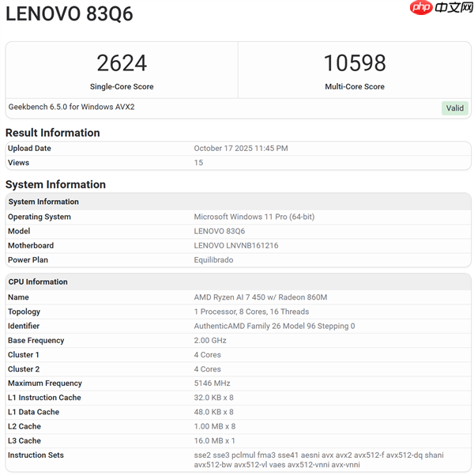
Task: Click the Views value 15
Action: tap(198, 163)
